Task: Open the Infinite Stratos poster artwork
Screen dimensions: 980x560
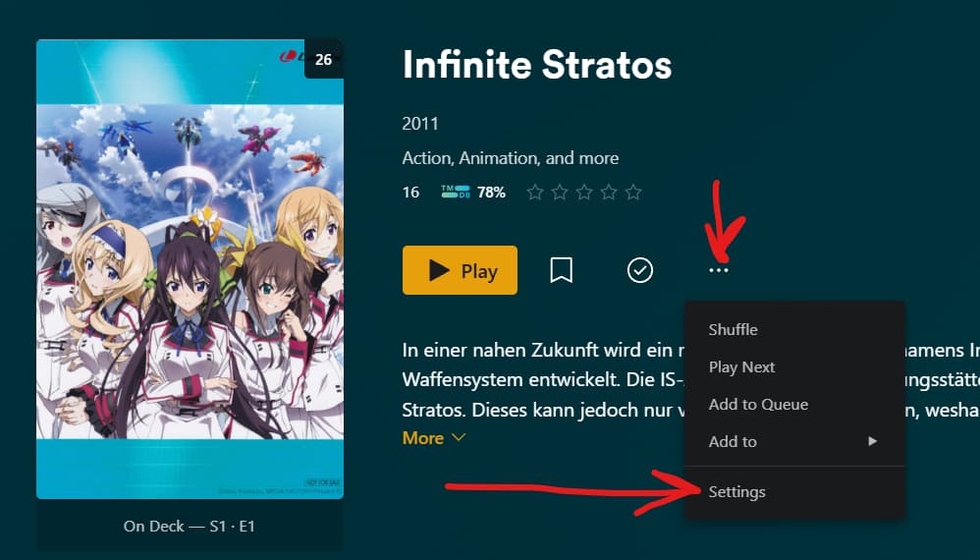Action: (x=190, y=269)
